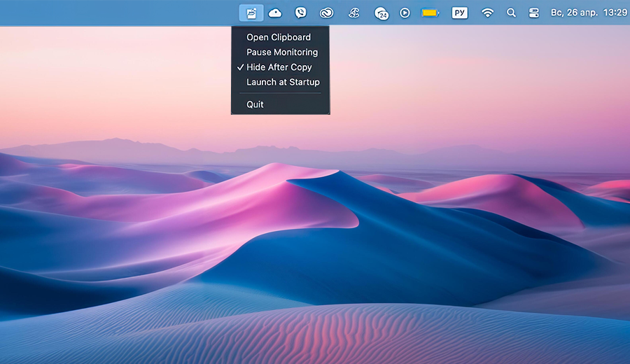Open Control Center icon
The height and width of the screenshot is (364, 630).
click(534, 13)
